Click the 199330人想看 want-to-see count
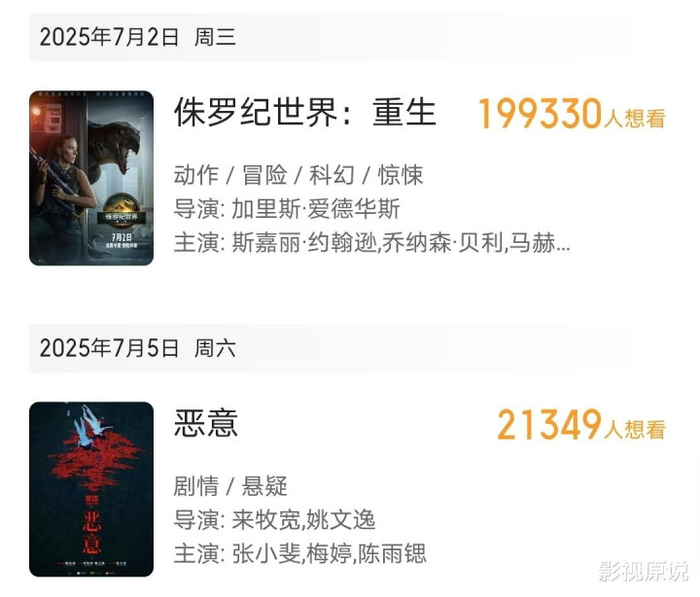The width and height of the screenshot is (700, 597). [572, 114]
